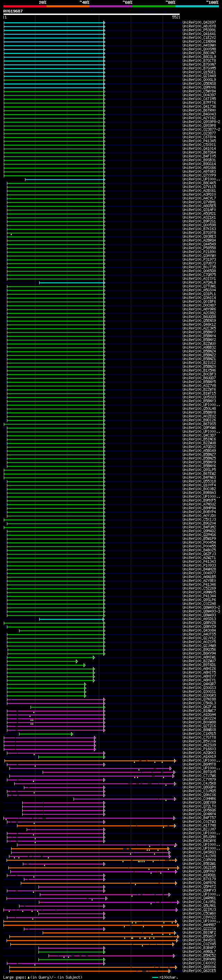Click the cyan ~100% identity legend bar
222x980 pixels.
coord(197,6)
